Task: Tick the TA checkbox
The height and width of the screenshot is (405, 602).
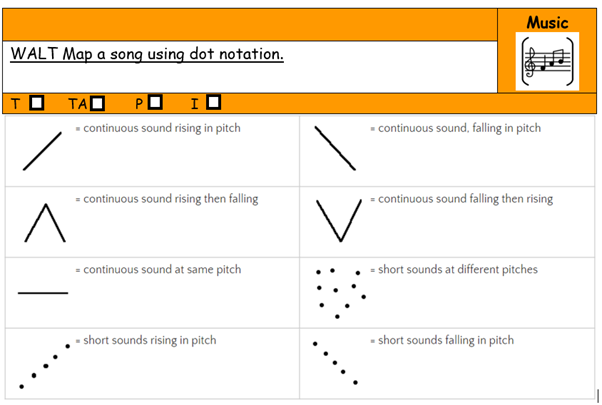Action: 98,102
